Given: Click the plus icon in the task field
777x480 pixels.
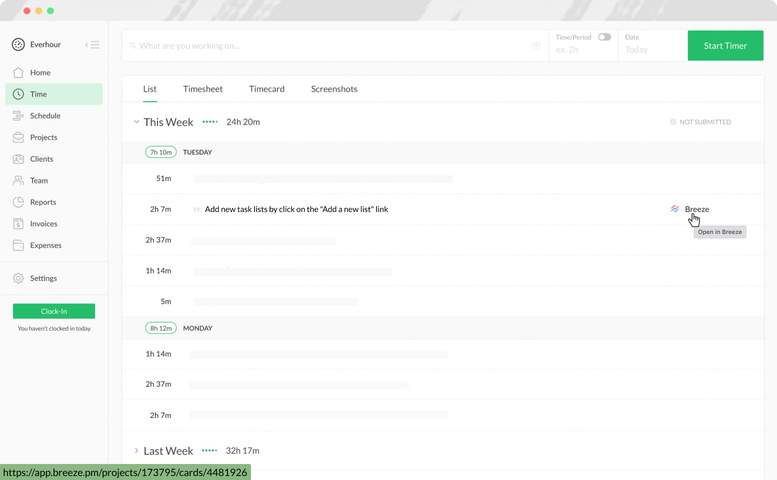Looking at the screenshot, I should coord(536,46).
